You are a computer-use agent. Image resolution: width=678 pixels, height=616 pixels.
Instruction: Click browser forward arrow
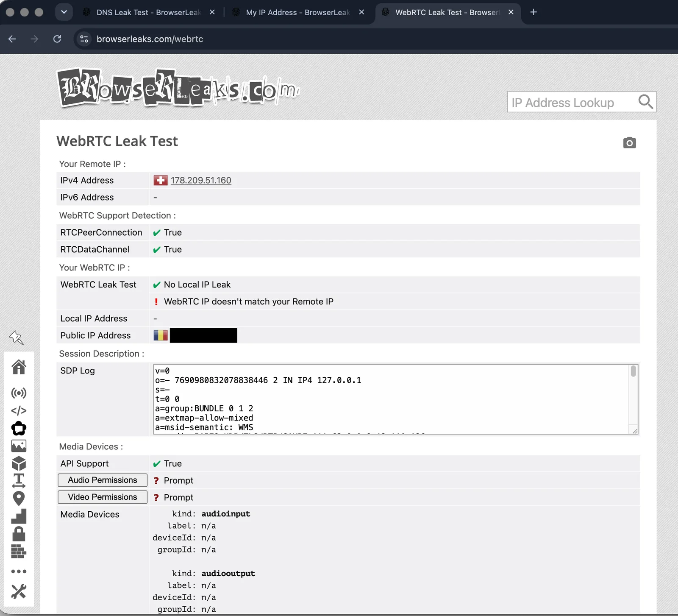click(34, 39)
